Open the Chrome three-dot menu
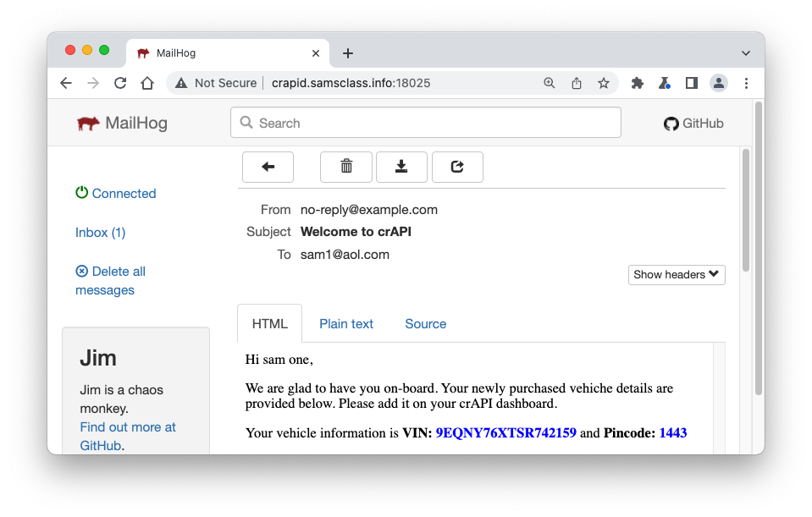 (746, 83)
